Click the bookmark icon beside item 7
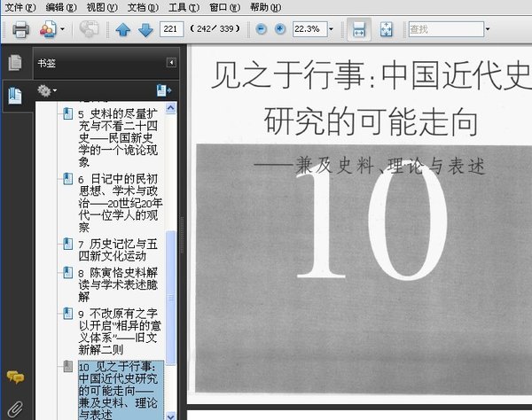Viewport: 532px width, 420px height. point(68,244)
